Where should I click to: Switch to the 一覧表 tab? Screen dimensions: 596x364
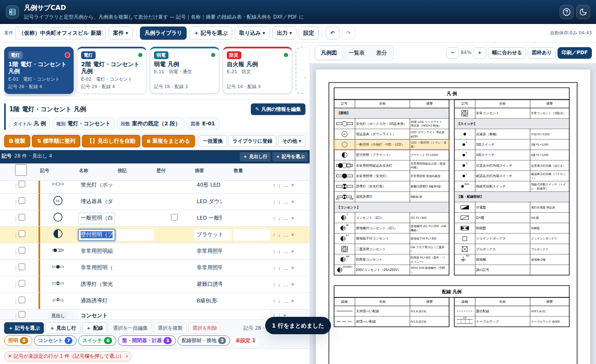(356, 53)
